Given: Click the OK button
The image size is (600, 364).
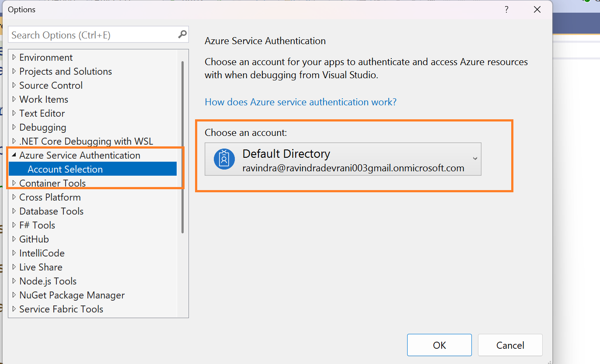Looking at the screenshot, I should pos(439,345).
